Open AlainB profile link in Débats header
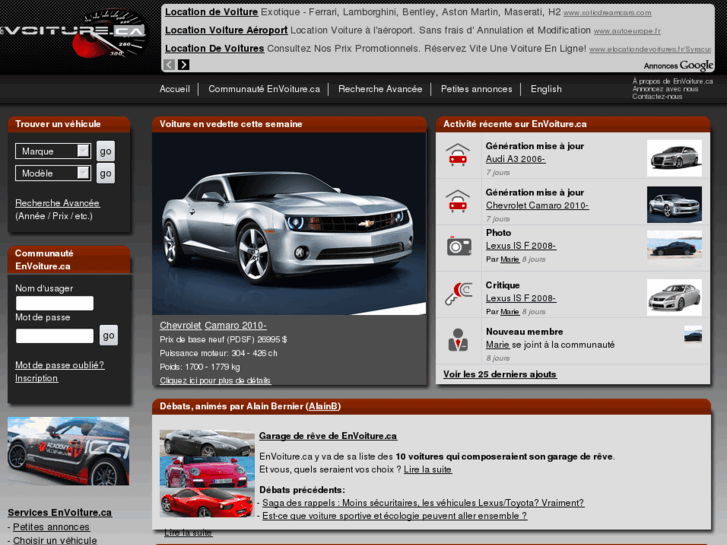The image size is (727, 545). pyautogui.click(x=323, y=406)
